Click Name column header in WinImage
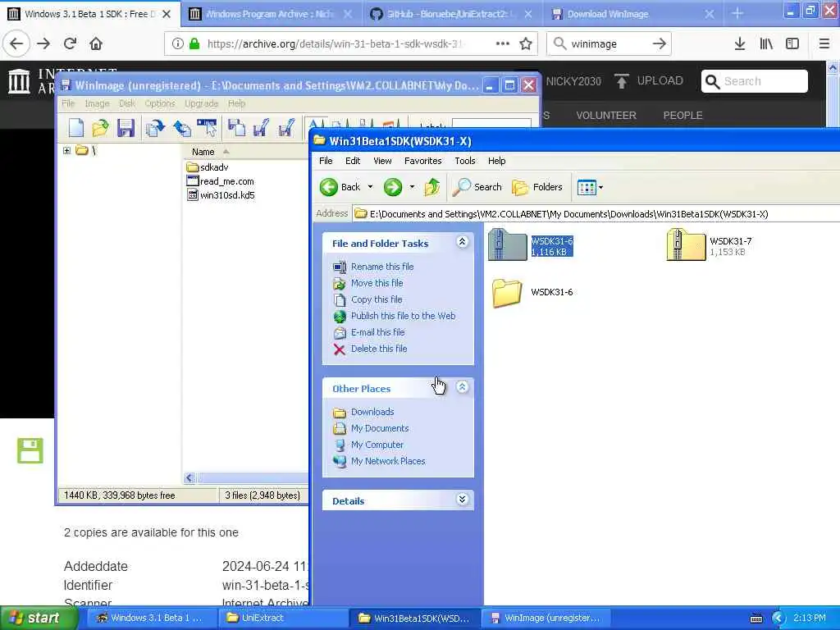840x630 pixels. click(x=203, y=152)
